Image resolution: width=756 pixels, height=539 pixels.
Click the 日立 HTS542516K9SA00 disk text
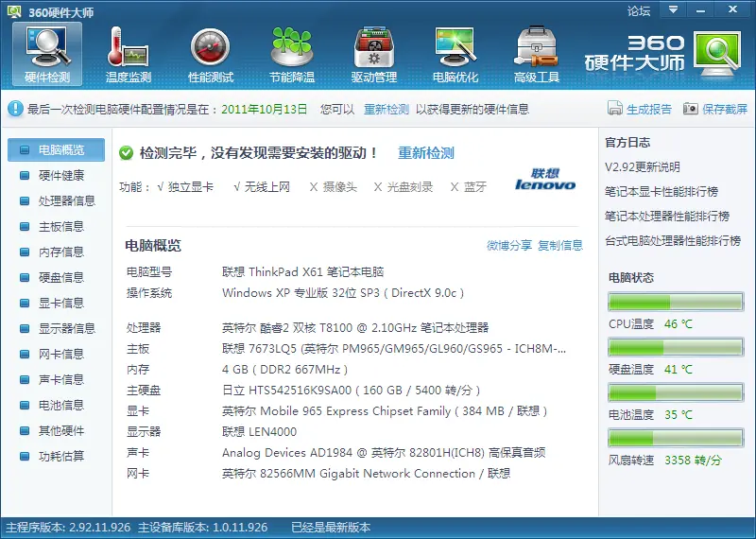point(351,391)
